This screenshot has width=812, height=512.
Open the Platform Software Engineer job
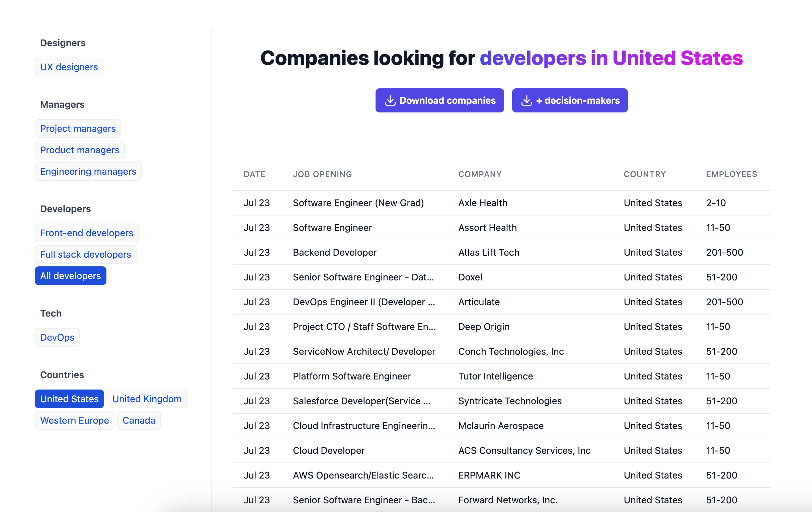coord(352,376)
